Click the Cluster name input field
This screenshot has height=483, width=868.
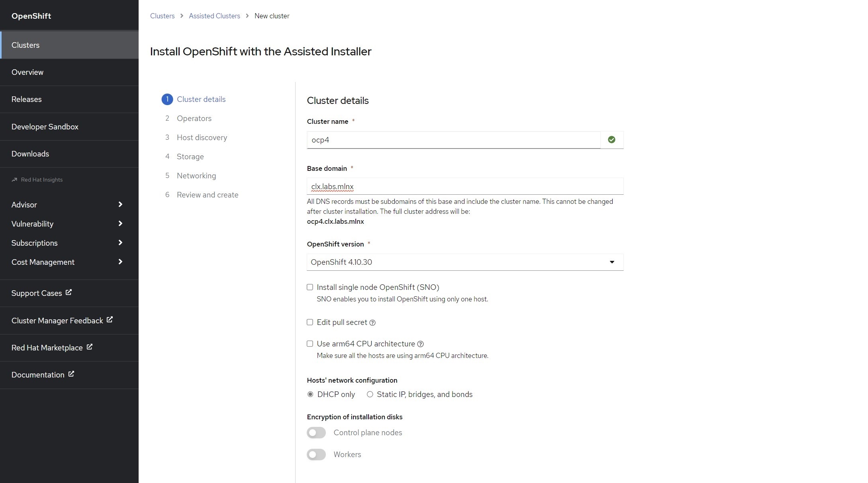point(454,140)
